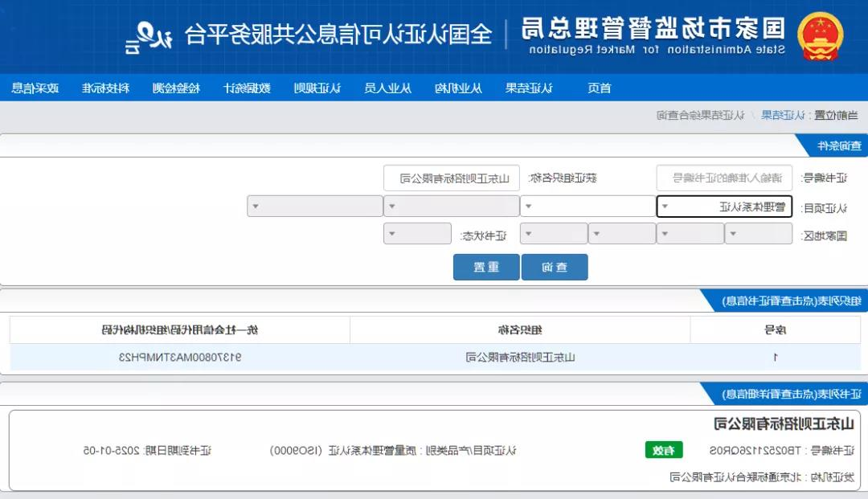The height and width of the screenshot is (499, 868).
Task: Click the 查询 search button
Action: click(x=555, y=268)
